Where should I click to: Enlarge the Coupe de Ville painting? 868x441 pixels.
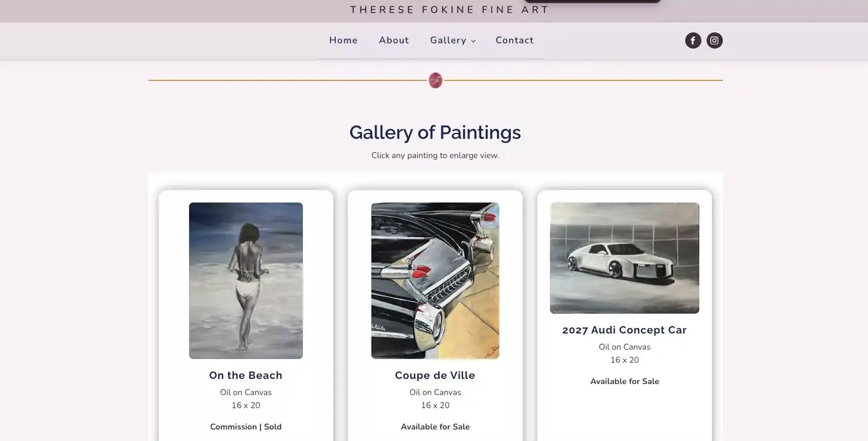tap(435, 280)
